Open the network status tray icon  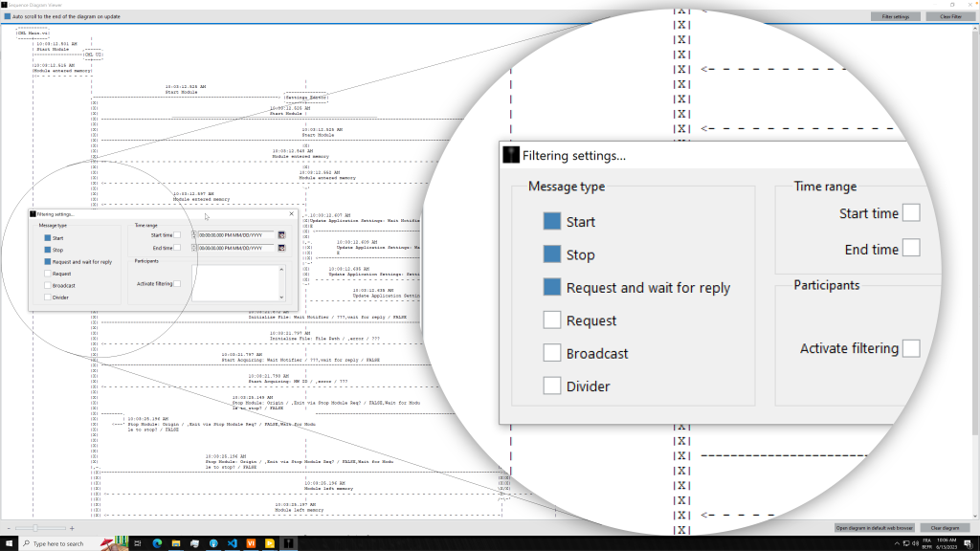(x=906, y=543)
